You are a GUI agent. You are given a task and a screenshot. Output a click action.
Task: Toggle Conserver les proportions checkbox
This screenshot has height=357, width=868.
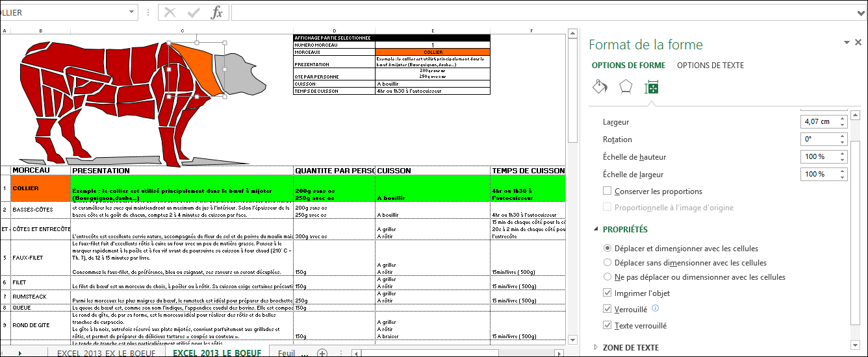pyautogui.click(x=607, y=191)
